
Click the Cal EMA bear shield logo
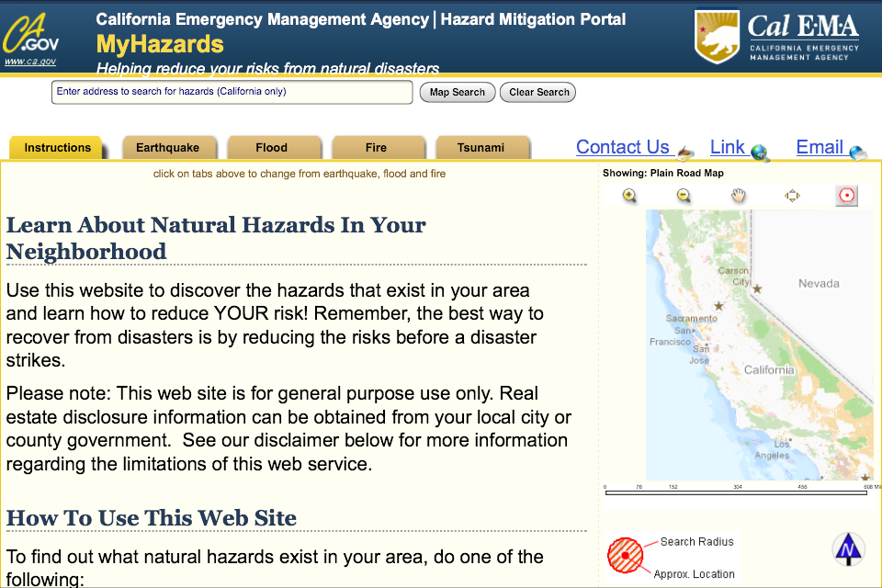click(716, 36)
